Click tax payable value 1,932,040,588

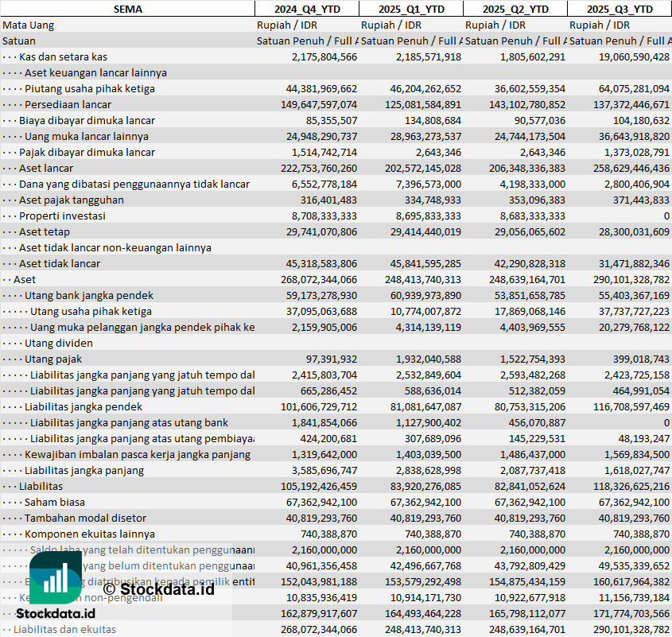[x=429, y=359]
